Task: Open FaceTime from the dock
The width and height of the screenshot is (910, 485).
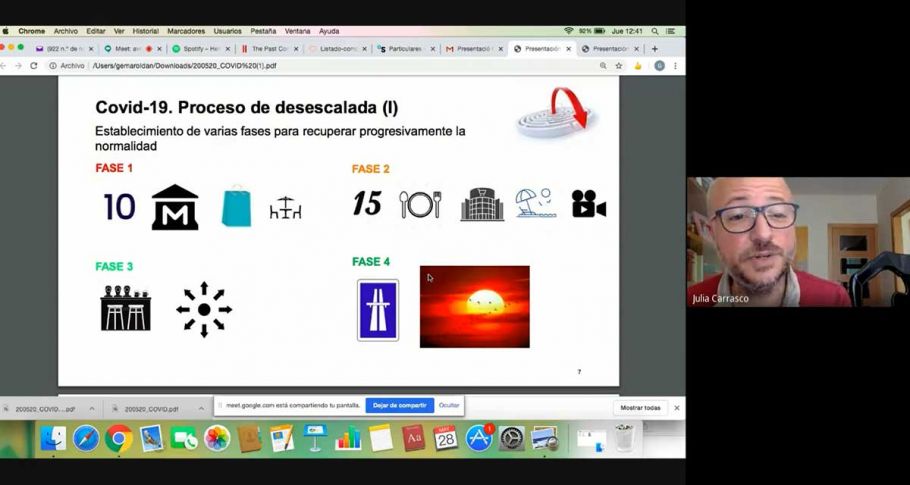Action: coord(184,438)
